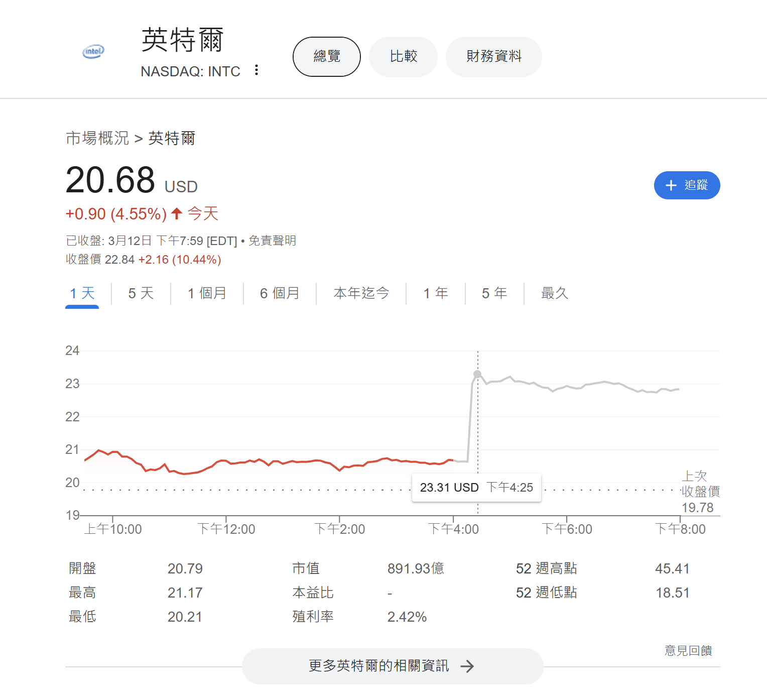The image size is (767, 700).
Task: Click the 23.31 USD chart tooltip
Action: [x=476, y=488]
